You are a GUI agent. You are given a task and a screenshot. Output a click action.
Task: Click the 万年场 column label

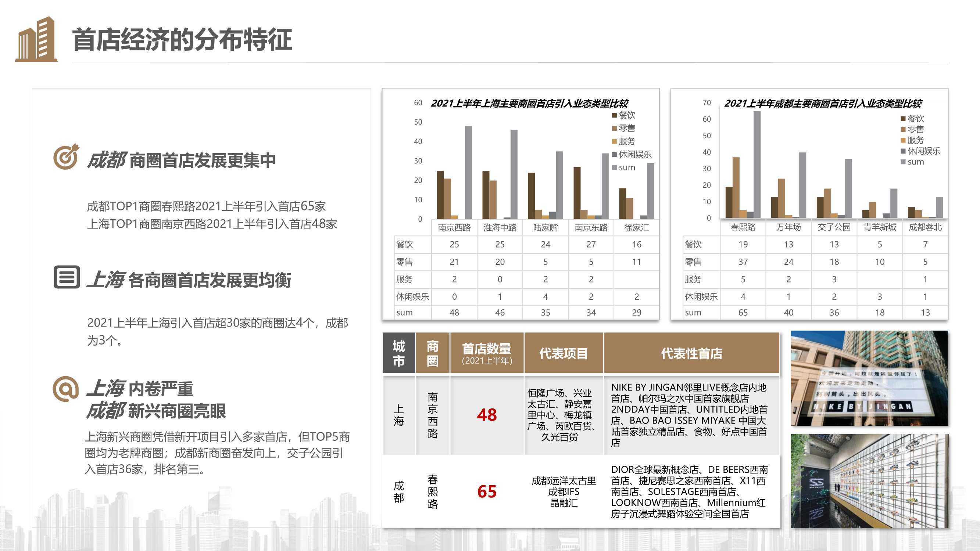pyautogui.click(x=788, y=227)
